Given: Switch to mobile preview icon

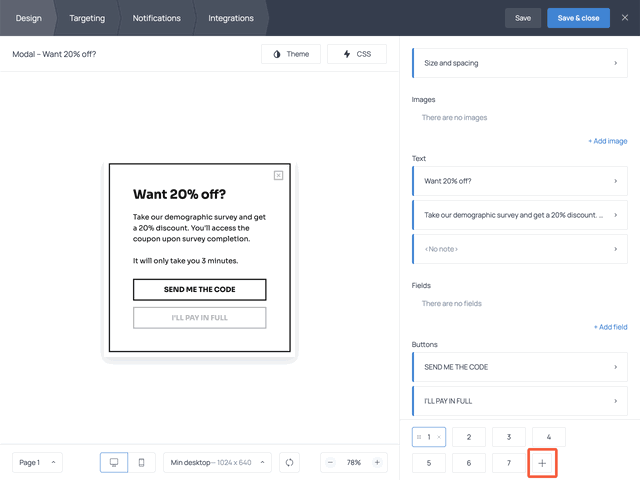Looking at the screenshot, I should coord(141,462).
